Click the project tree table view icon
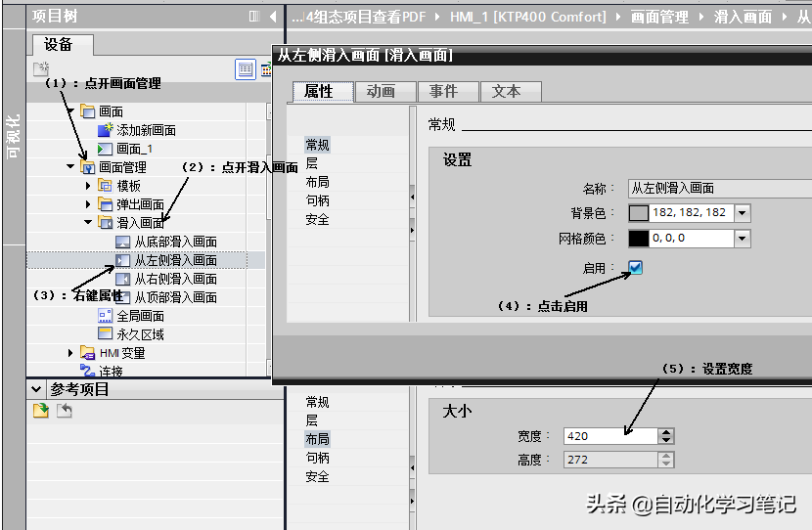The image size is (812, 530). click(x=246, y=69)
